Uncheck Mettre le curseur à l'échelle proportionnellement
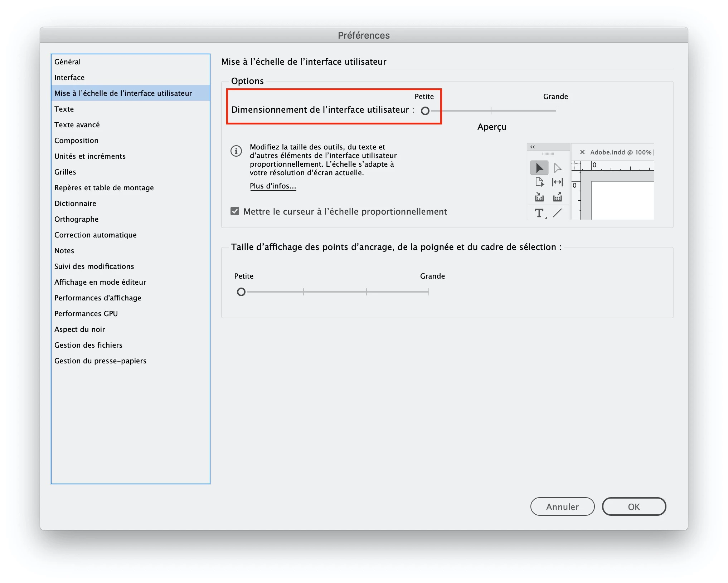Image resolution: width=728 pixels, height=583 pixels. (x=235, y=211)
